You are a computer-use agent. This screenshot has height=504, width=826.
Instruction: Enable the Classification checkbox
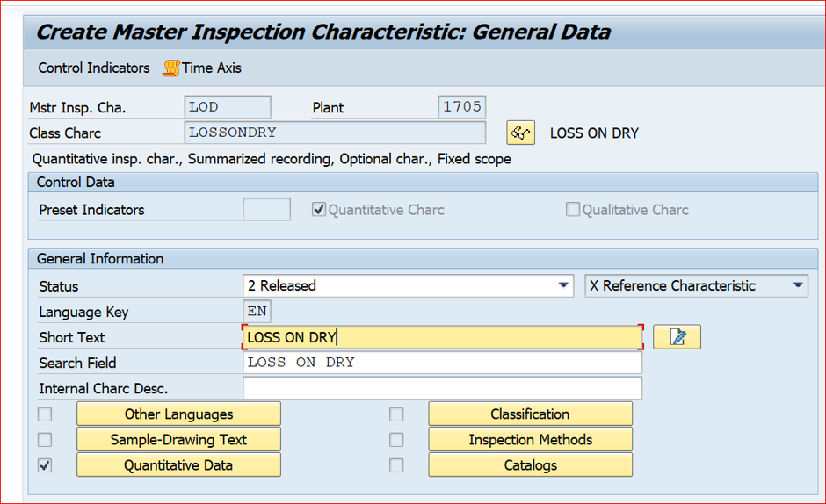click(x=396, y=414)
